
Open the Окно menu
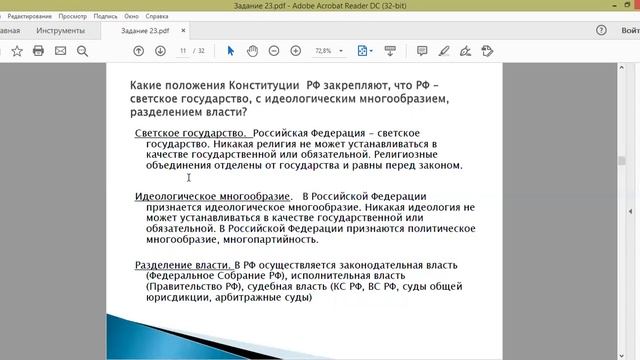pos(131,16)
